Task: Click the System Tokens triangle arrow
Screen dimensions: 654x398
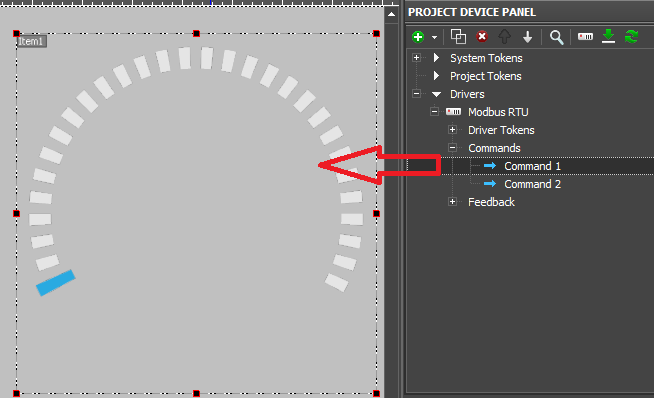Action: pyautogui.click(x=436, y=58)
